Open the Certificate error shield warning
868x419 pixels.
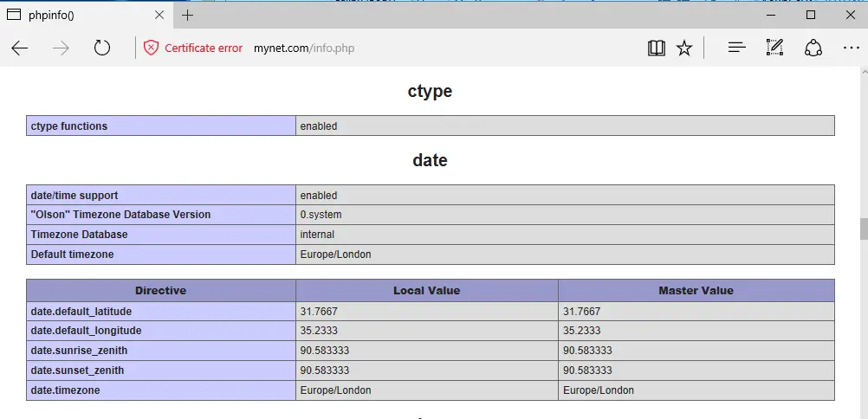(151, 48)
